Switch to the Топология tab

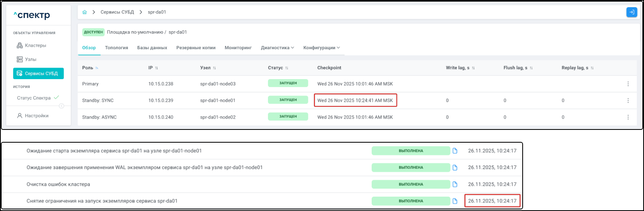click(117, 48)
